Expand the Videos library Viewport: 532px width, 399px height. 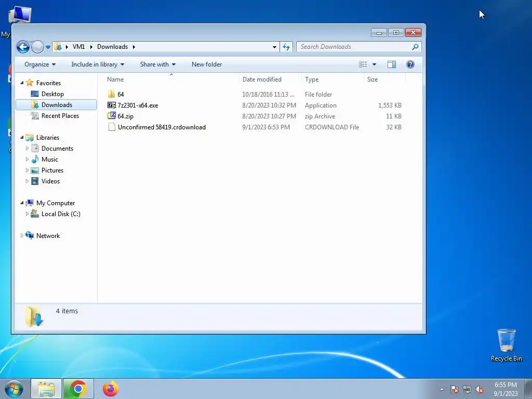coord(27,181)
